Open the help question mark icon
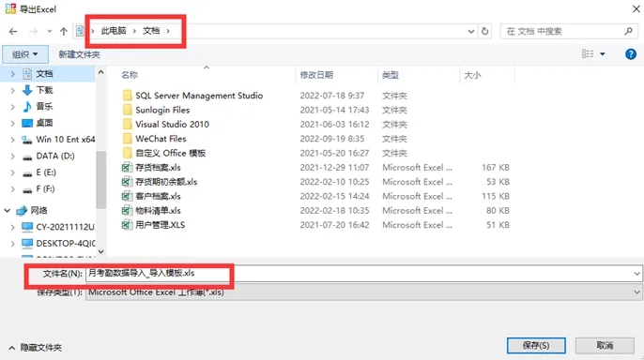This screenshot has width=644, height=360. pos(631,54)
